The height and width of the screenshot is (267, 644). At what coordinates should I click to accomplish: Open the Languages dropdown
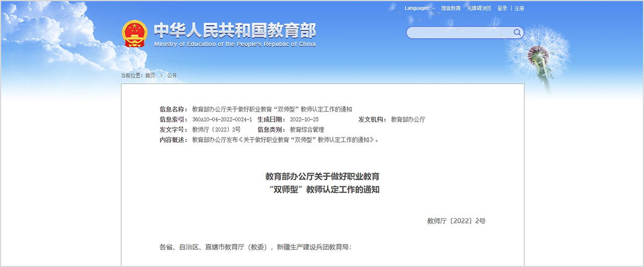click(x=420, y=9)
